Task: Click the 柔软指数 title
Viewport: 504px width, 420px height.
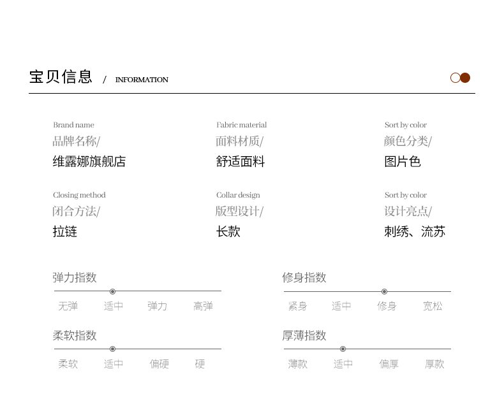Action: pos(75,335)
